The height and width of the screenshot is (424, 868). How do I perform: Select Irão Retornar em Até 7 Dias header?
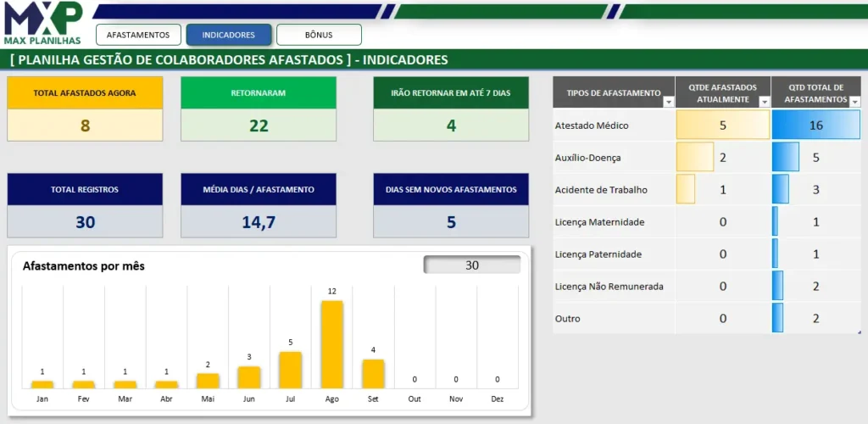[451, 93]
